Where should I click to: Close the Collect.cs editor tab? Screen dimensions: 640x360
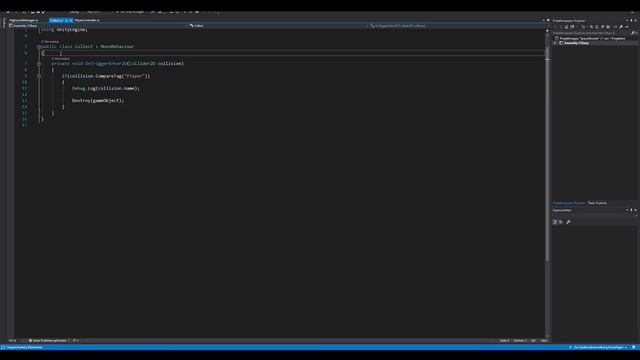point(71,20)
